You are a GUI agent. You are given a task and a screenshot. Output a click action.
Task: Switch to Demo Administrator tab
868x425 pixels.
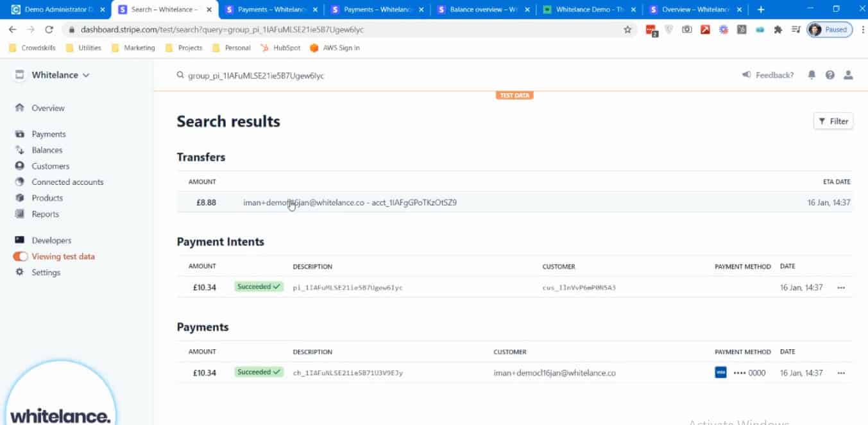click(x=58, y=10)
